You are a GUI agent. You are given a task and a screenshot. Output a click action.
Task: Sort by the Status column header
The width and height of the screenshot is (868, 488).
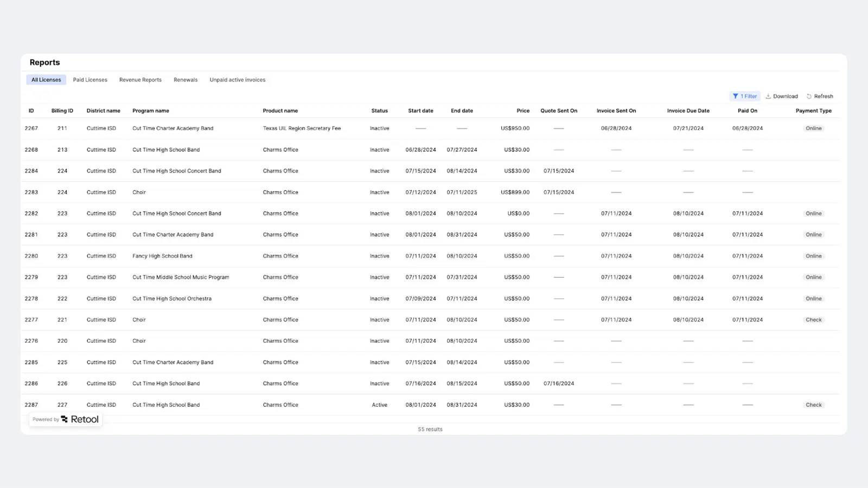tap(380, 111)
